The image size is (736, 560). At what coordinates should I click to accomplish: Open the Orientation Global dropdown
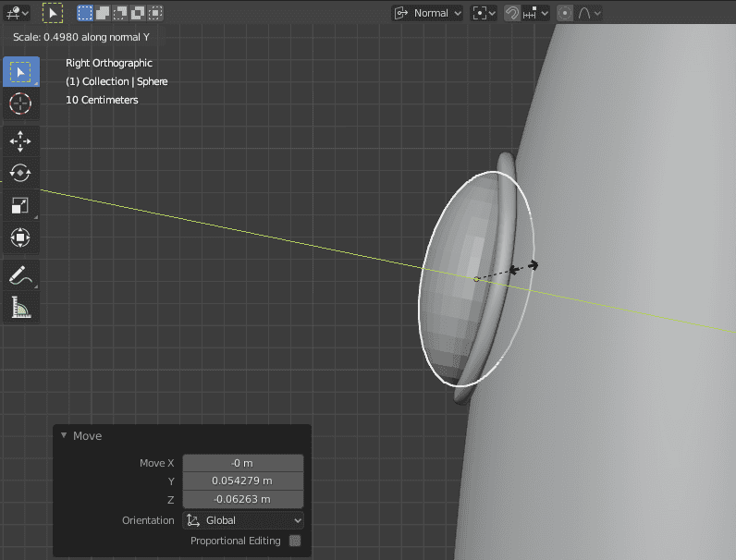pos(243,520)
